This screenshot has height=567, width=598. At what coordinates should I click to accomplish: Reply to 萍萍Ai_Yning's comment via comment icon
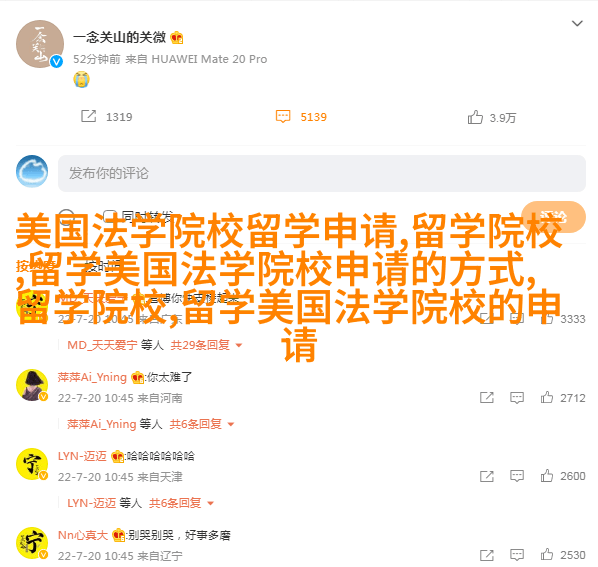[517, 398]
